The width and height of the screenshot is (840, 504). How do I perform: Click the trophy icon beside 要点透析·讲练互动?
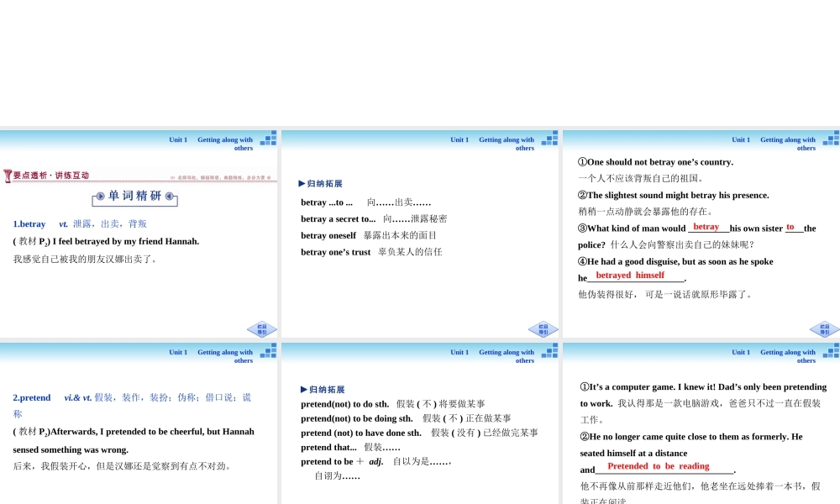8,176
